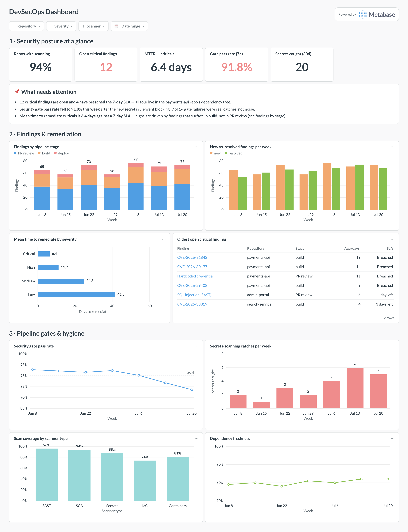Open menu on Gate pass rate card
The image size is (408, 532).
coord(262,54)
